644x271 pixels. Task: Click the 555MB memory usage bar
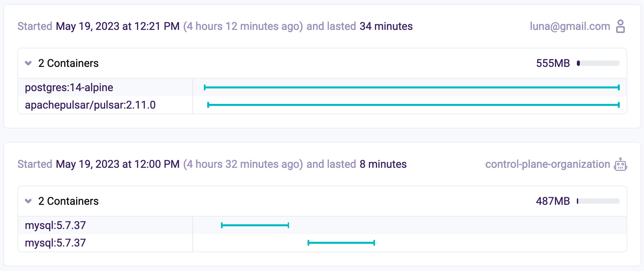(x=598, y=63)
